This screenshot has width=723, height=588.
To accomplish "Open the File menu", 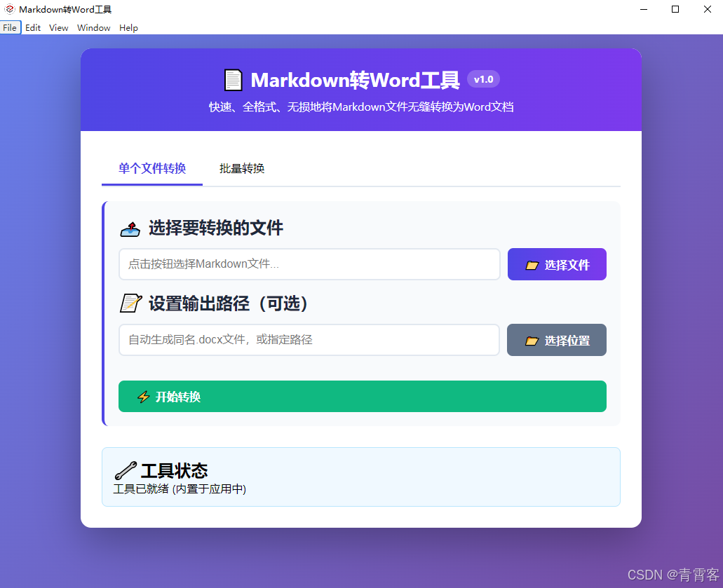I will tap(10, 27).
